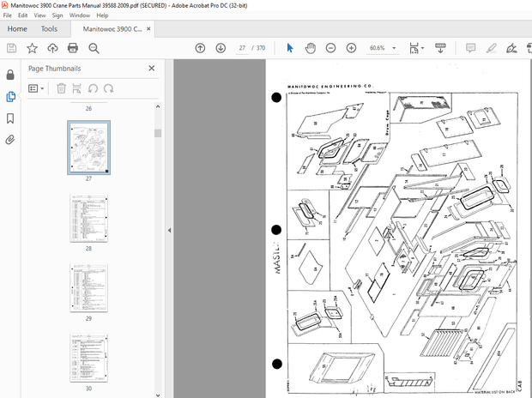Select the page 30 thumbnail
532x398 pixels.
(88, 358)
